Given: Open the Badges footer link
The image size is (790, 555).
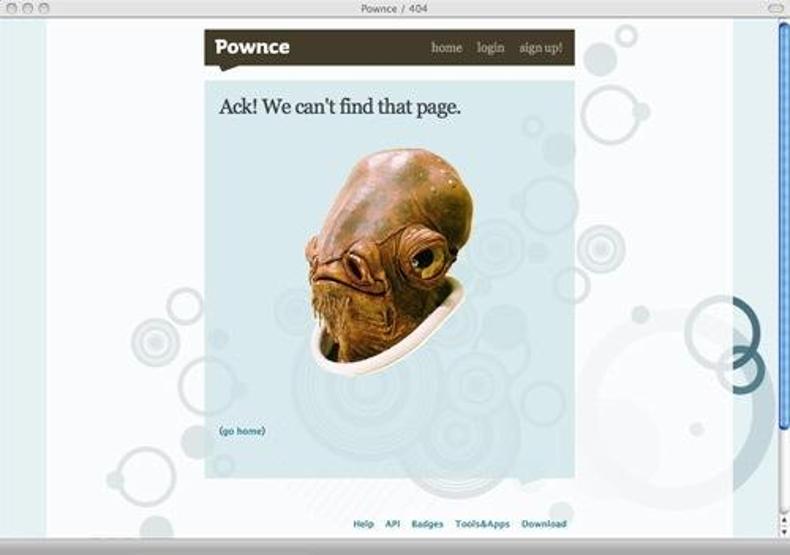Looking at the screenshot, I should 427,524.
